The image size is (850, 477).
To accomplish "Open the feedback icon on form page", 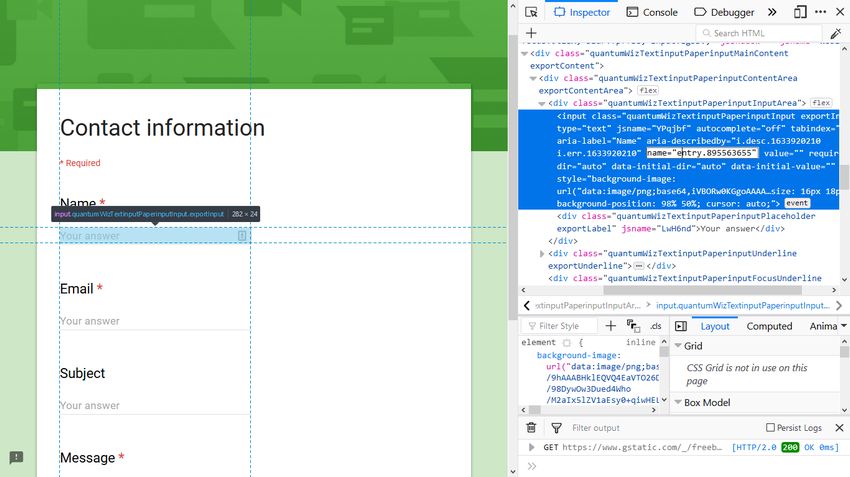I will 16,457.
